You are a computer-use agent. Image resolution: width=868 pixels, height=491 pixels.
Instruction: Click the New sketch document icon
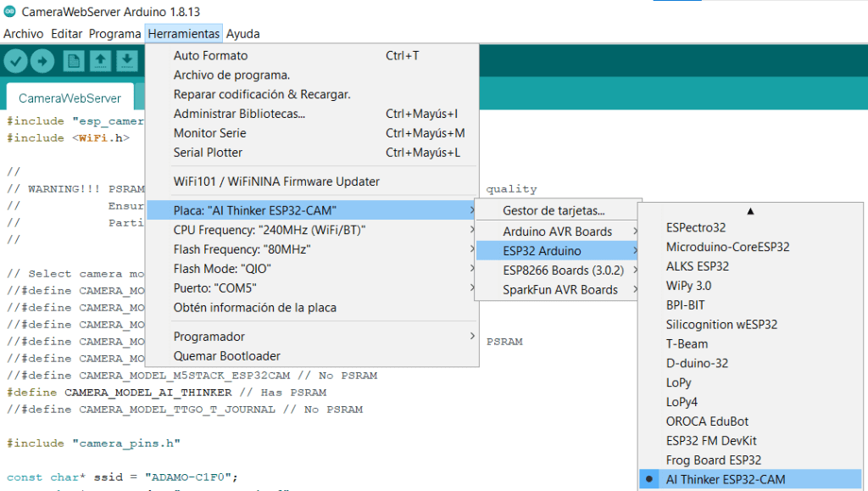pyautogui.click(x=75, y=61)
